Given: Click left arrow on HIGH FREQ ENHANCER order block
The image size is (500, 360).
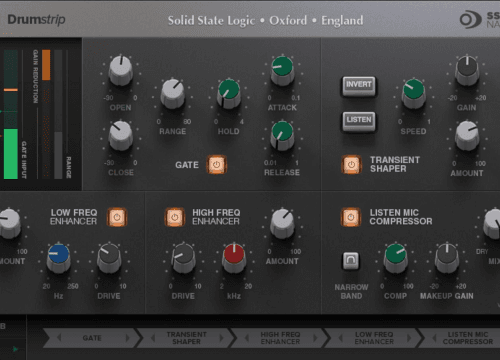Looking at the screenshot, I should (247, 338).
